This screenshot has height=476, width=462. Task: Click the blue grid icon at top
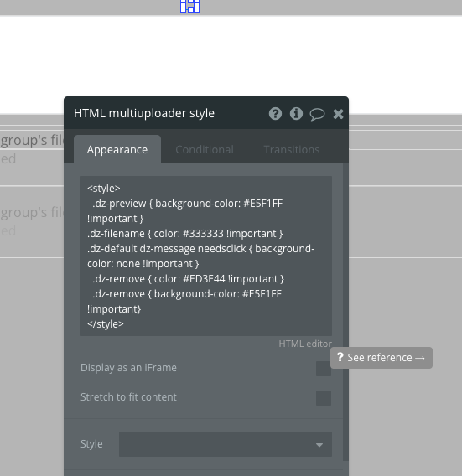pos(189,6)
